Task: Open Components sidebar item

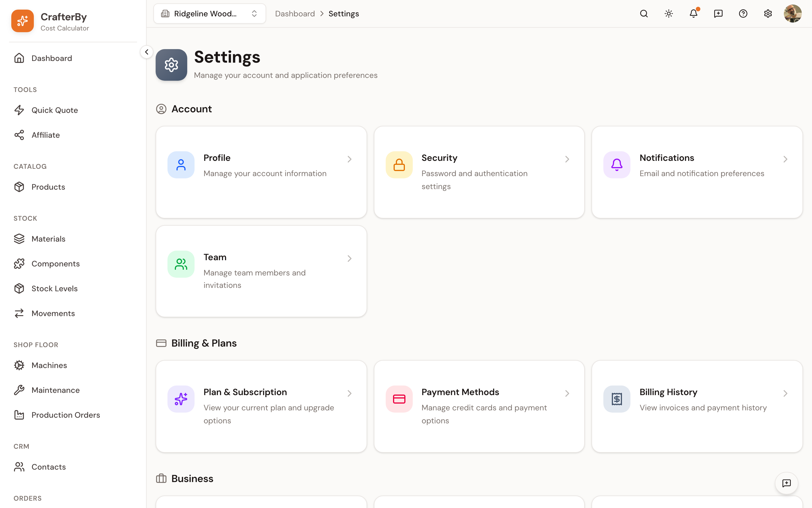Action: (73, 264)
